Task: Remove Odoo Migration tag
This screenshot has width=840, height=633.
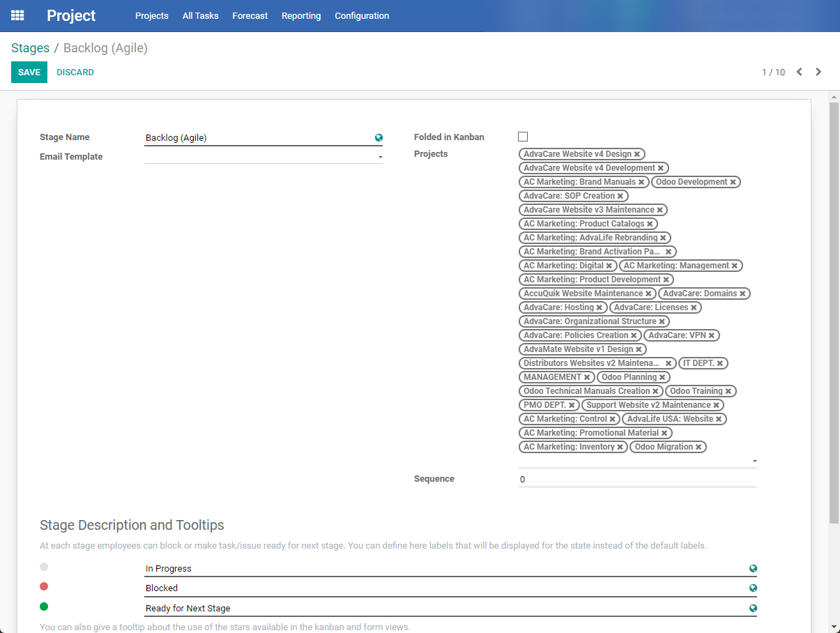Action: [x=698, y=447]
